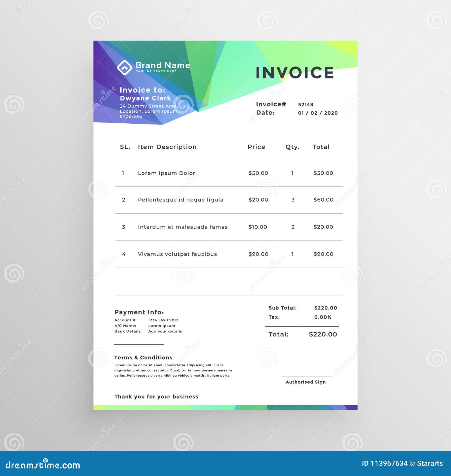Click the Authorised Sign label
The width and height of the screenshot is (451, 476).
point(306,382)
